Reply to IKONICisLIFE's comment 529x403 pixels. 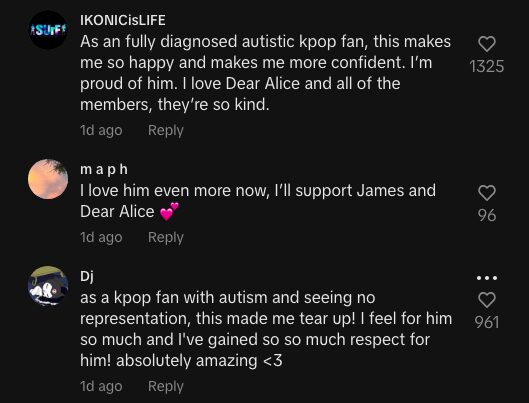click(166, 130)
